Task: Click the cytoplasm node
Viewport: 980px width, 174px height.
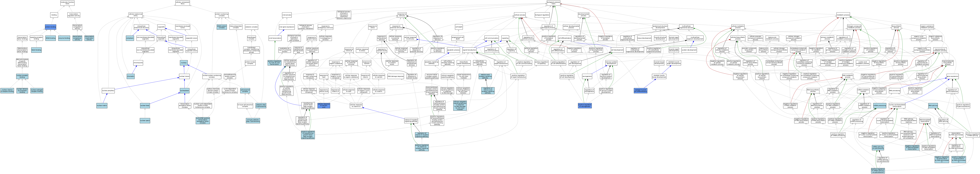Action: tap(130, 38)
